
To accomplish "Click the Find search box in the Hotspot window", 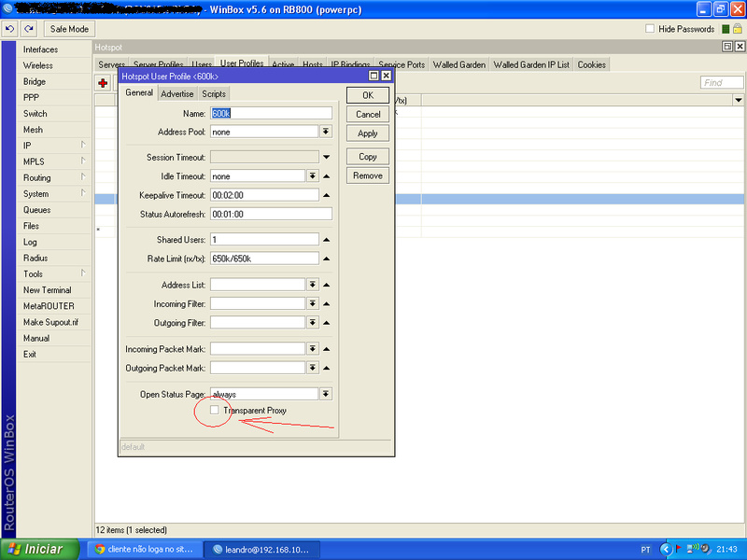I will click(x=722, y=82).
